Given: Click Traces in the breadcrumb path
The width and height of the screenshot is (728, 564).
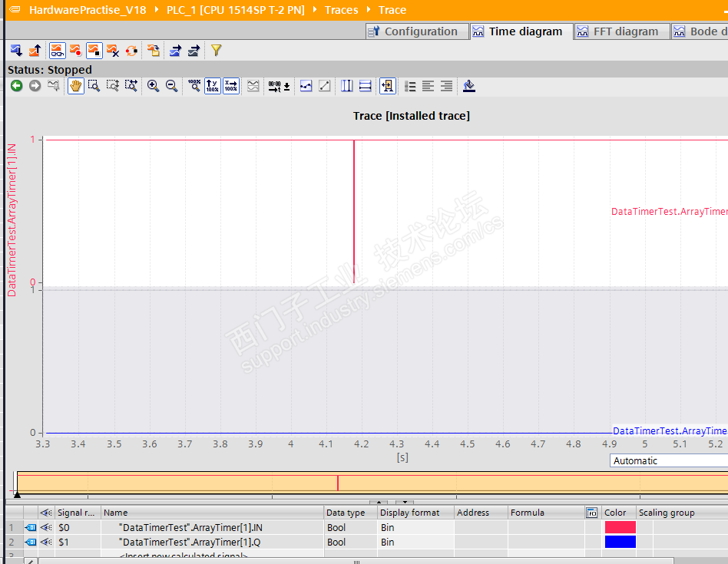Looking at the screenshot, I should coord(341,10).
